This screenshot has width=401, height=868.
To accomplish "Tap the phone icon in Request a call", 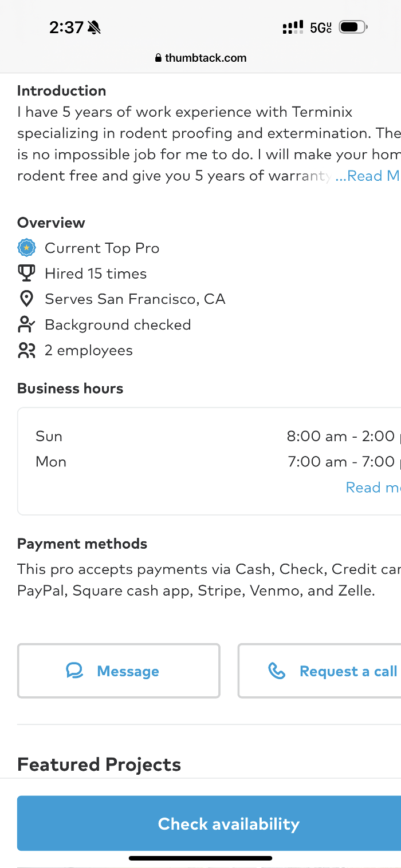I will (277, 671).
